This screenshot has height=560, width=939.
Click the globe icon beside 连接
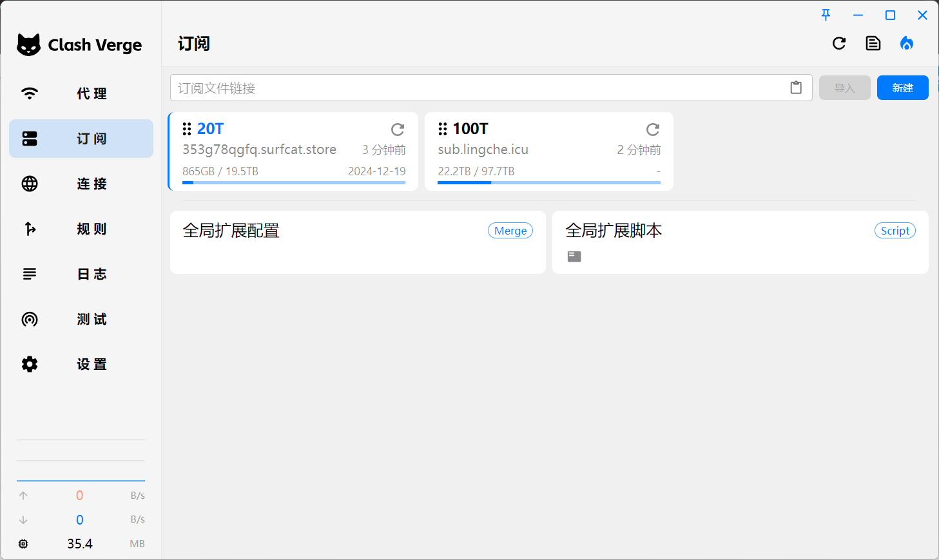tap(30, 184)
